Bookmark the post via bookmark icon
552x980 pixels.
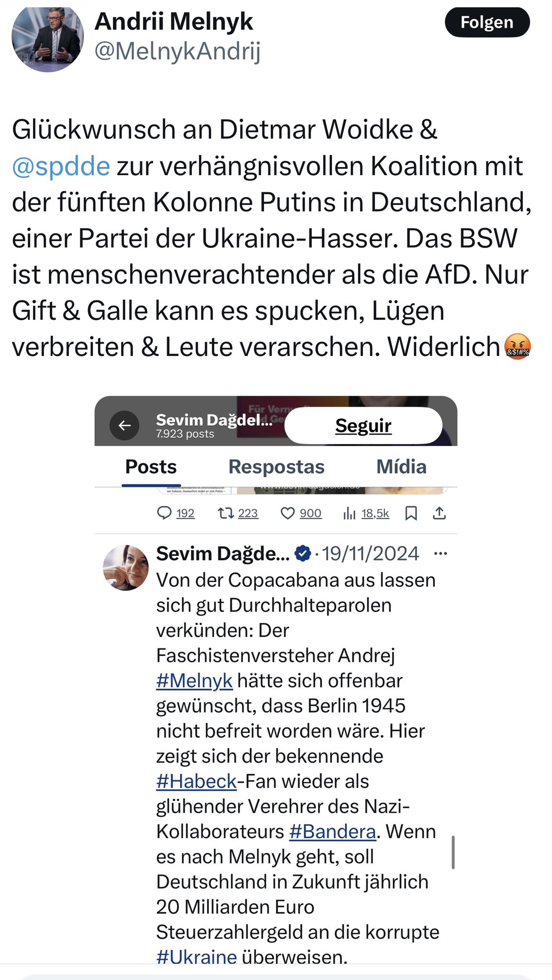[x=411, y=513]
